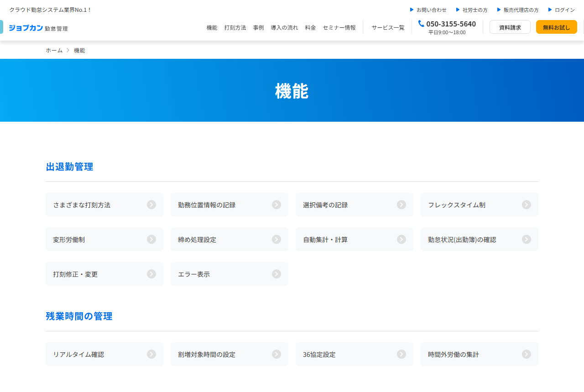This screenshot has width=584, height=392.
Task: Click the arrow icon on 勤務位置情報の記録 card
Action: pos(276,205)
